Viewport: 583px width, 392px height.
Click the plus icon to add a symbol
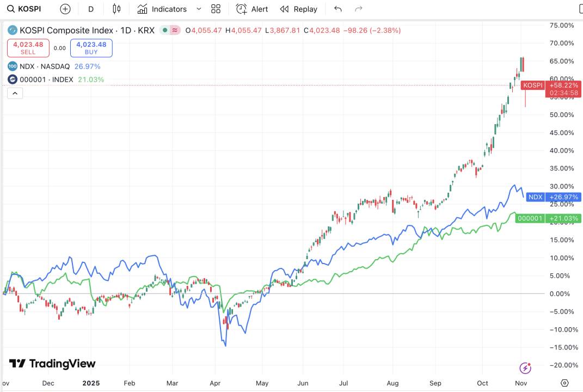[65, 9]
